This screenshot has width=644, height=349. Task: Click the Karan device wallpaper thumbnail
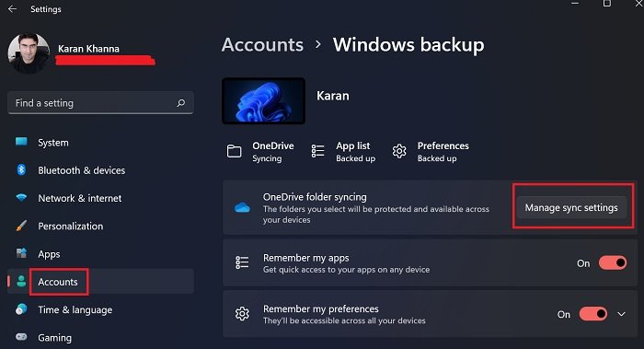click(x=264, y=100)
